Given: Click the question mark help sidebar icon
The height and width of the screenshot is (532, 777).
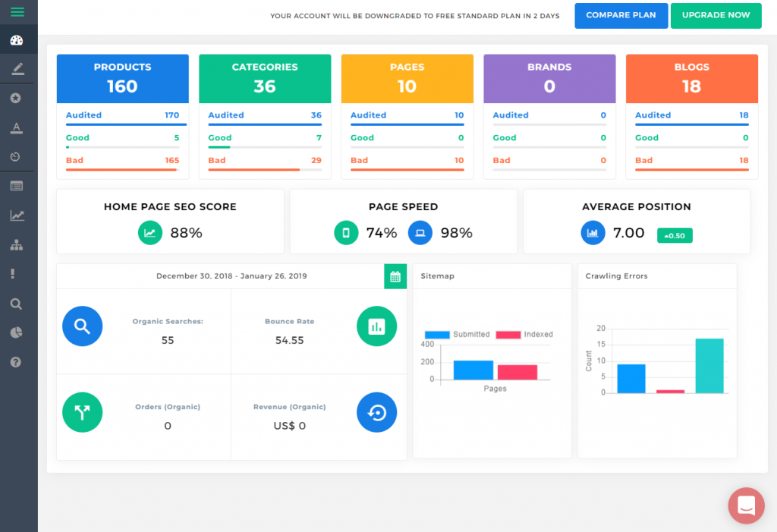Looking at the screenshot, I should [x=17, y=362].
